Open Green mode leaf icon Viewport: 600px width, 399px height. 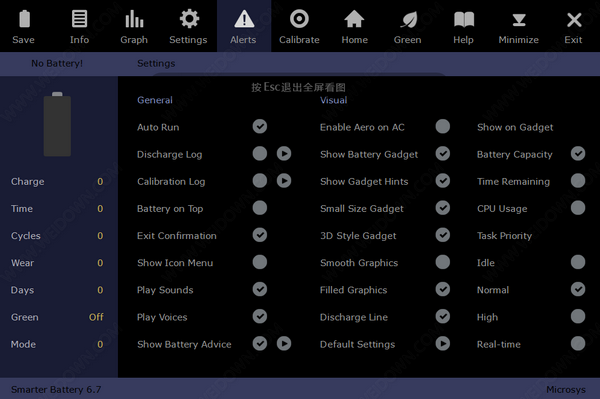pos(408,19)
